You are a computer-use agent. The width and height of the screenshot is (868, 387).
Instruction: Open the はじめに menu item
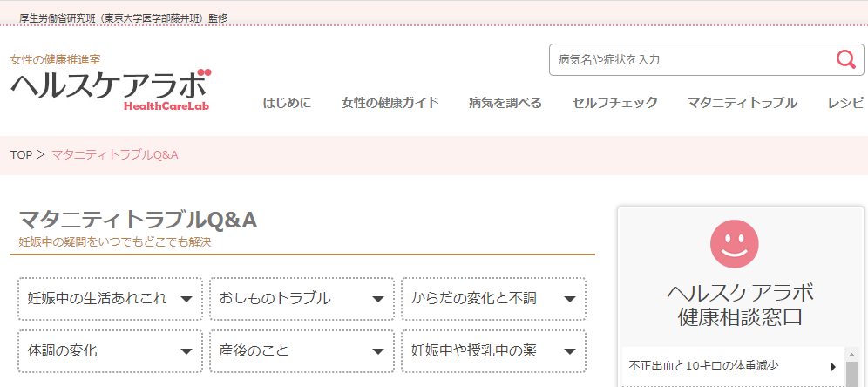[287, 103]
